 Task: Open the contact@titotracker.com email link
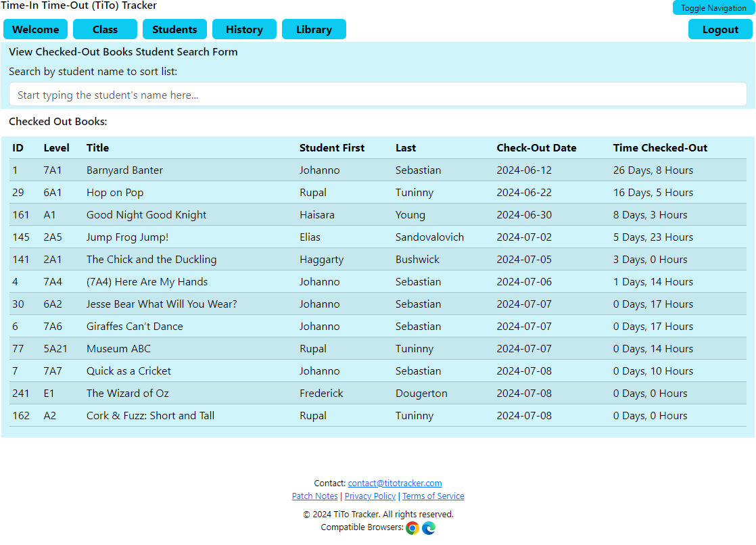[x=395, y=483]
